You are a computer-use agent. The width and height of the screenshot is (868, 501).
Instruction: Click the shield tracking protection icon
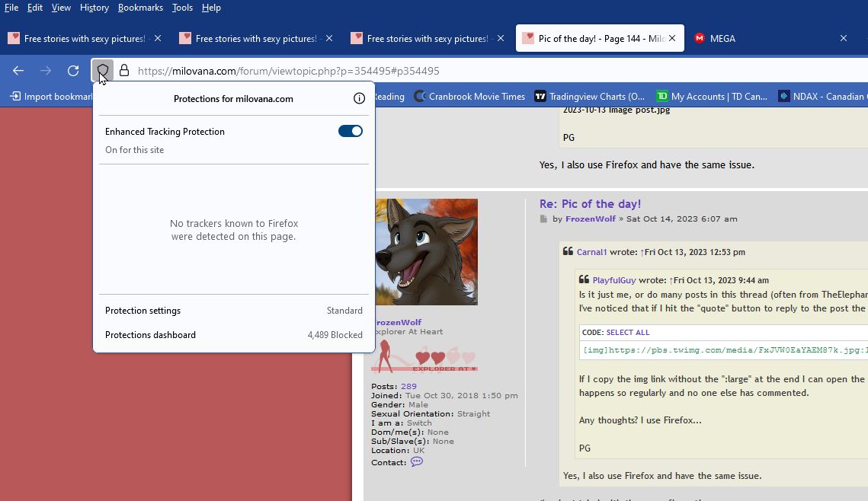pos(102,71)
